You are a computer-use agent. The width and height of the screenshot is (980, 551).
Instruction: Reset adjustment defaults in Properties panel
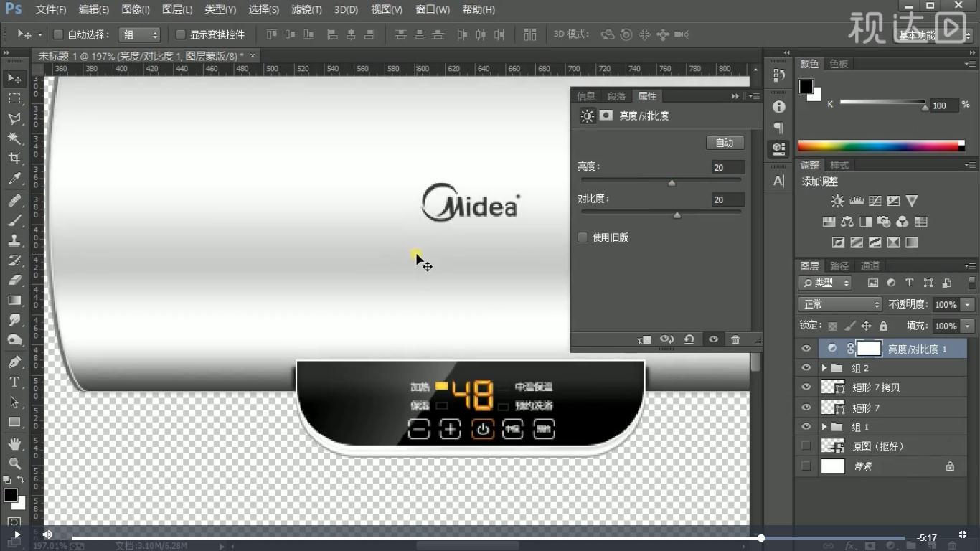[689, 339]
